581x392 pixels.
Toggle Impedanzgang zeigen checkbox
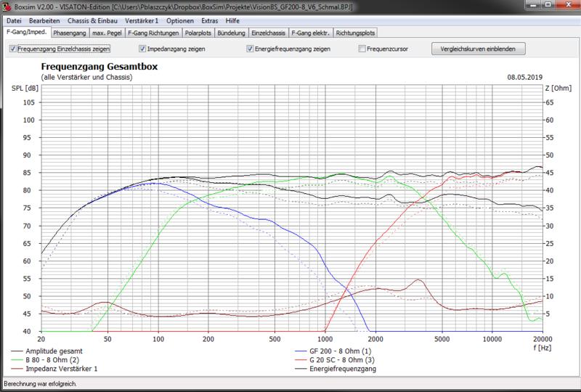point(142,49)
